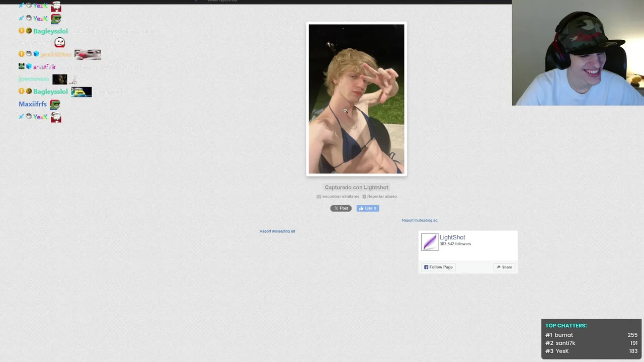644x362 pixels.
Task: Click the X Post share button
Action: [341, 208]
